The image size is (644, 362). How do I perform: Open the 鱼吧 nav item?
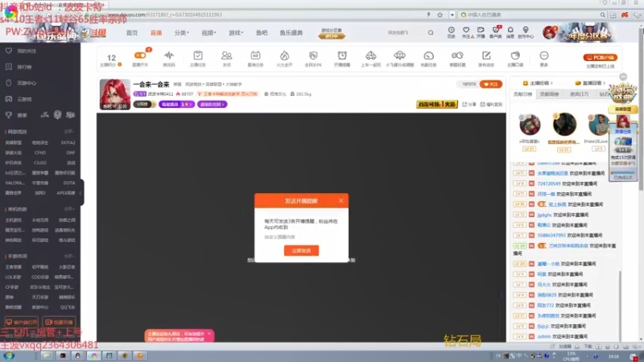point(262,33)
